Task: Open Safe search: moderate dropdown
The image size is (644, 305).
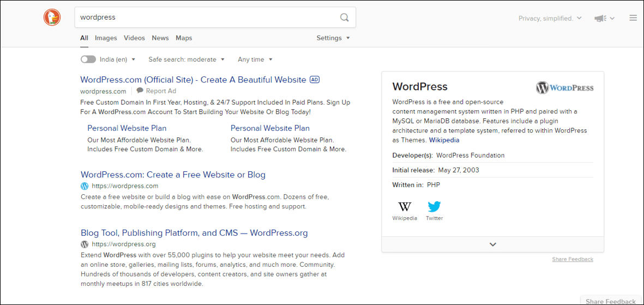Action: (186, 59)
